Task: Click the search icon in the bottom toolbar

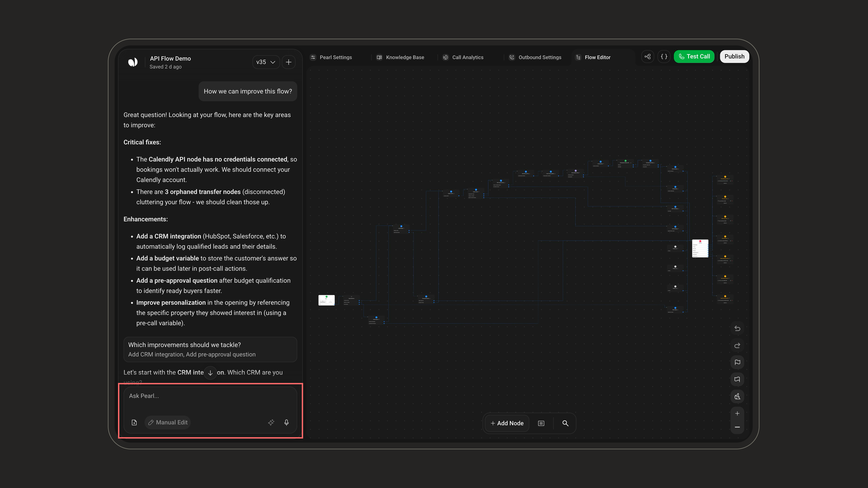Action: (x=565, y=423)
